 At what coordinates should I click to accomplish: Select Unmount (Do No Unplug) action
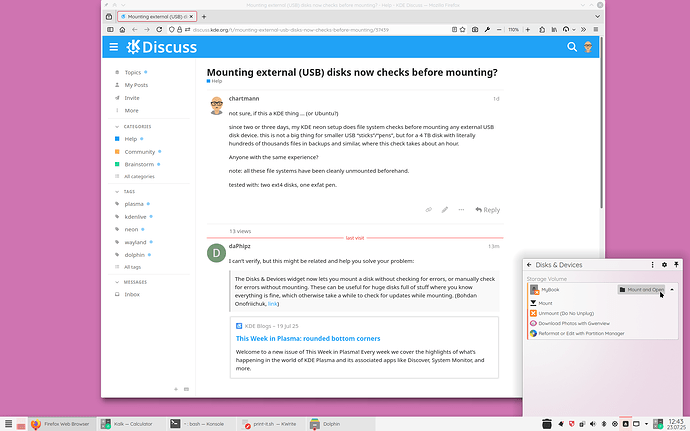click(570, 313)
